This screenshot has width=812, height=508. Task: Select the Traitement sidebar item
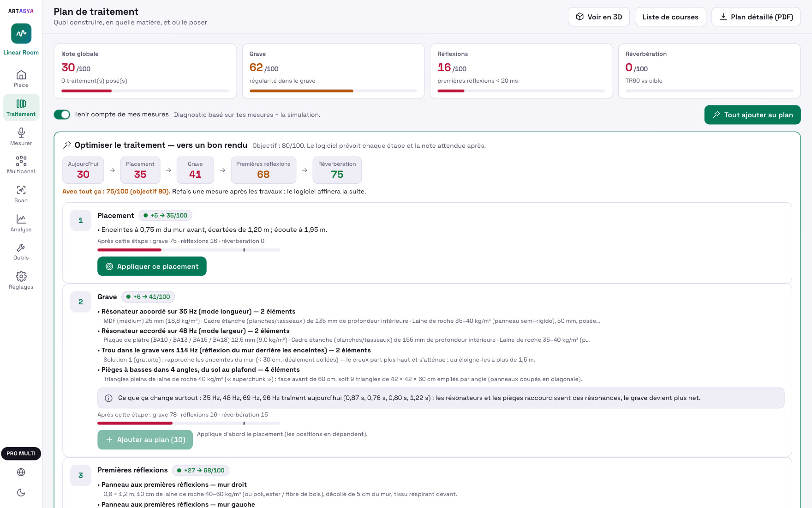point(21,108)
